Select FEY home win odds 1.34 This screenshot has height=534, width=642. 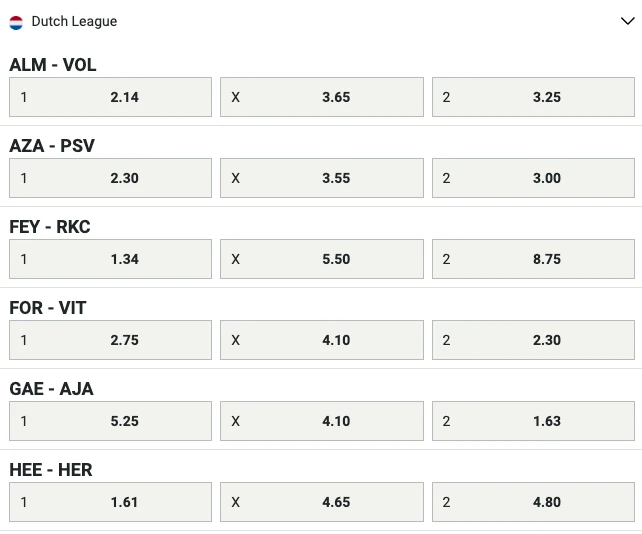point(110,259)
